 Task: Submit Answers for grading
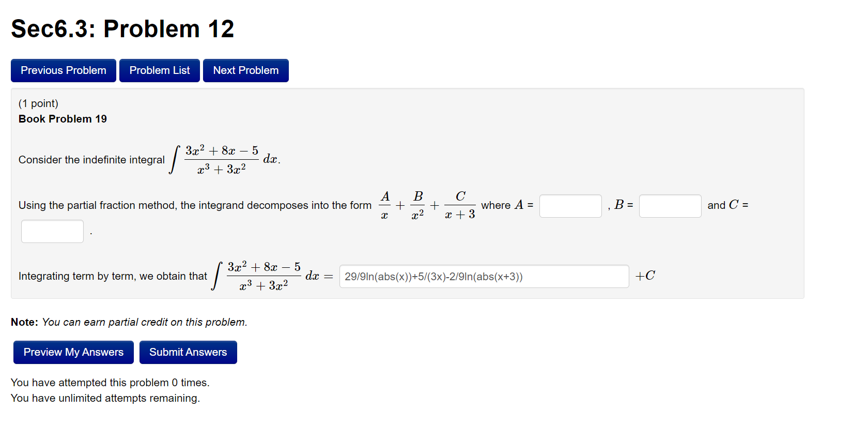188,352
